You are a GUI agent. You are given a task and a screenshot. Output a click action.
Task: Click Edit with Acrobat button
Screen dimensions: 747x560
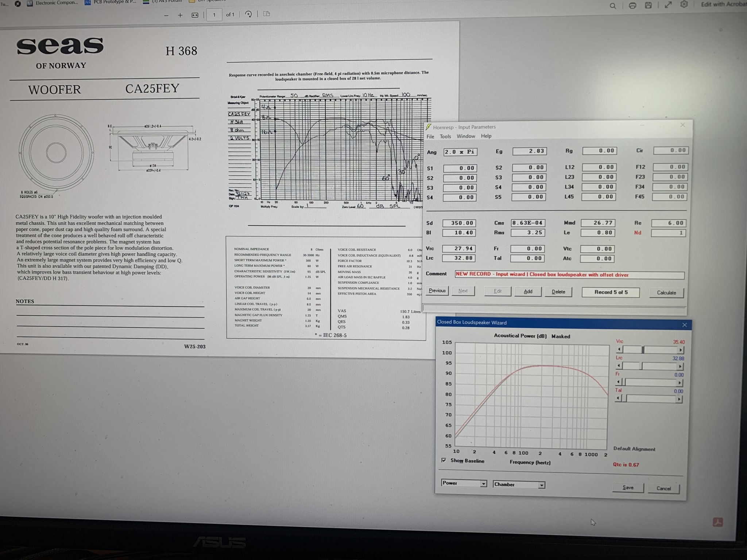[x=723, y=4]
